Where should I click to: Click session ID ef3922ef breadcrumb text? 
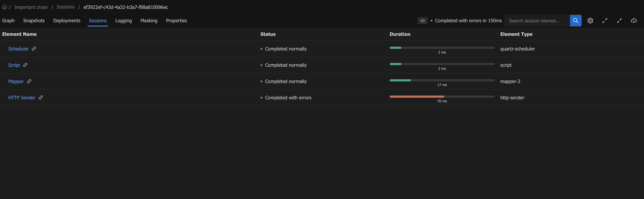click(126, 7)
